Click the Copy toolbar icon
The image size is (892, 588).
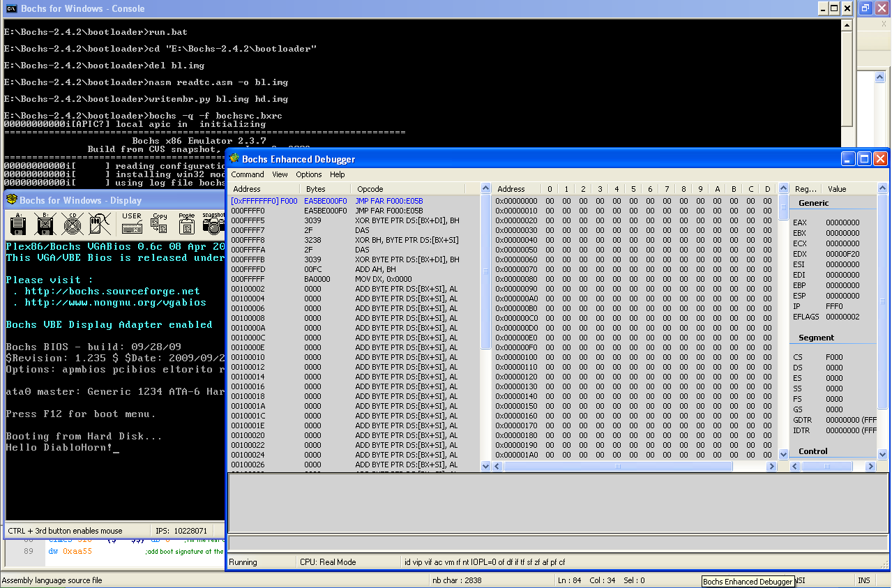[x=160, y=224]
